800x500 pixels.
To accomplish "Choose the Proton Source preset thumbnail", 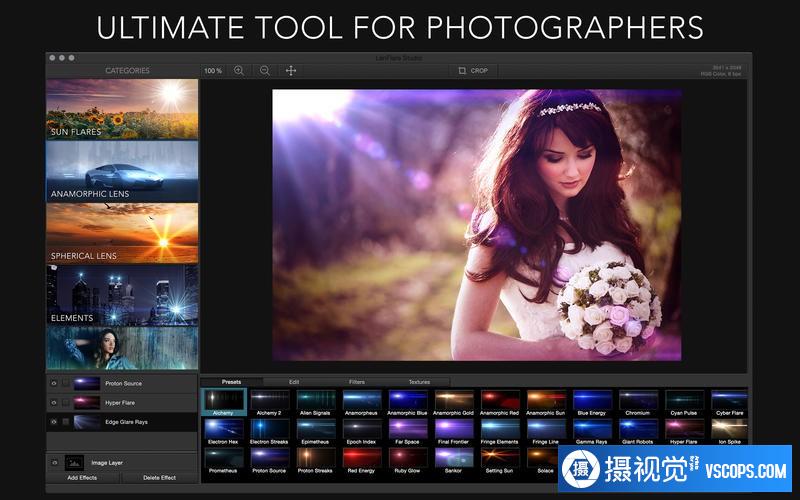I will coord(269,461).
